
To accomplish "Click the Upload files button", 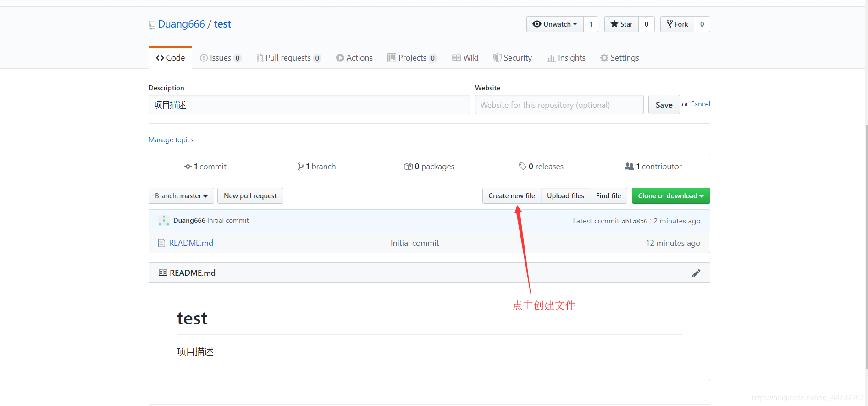I will [565, 196].
